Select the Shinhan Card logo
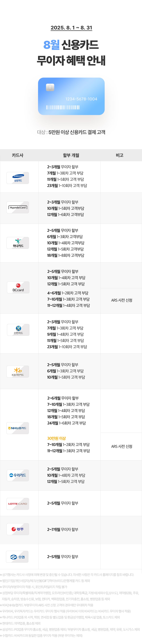This screenshot has height=644, width=142. click(18, 330)
